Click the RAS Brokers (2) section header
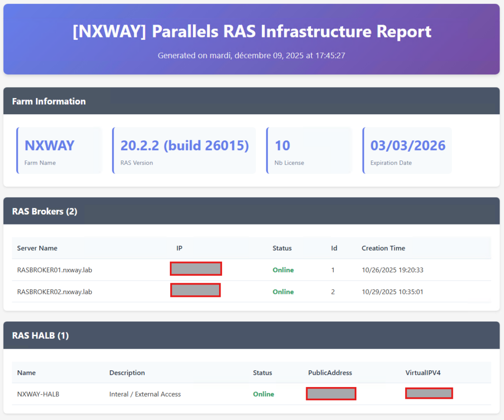This screenshot has width=504, height=420. pyautogui.click(x=44, y=211)
